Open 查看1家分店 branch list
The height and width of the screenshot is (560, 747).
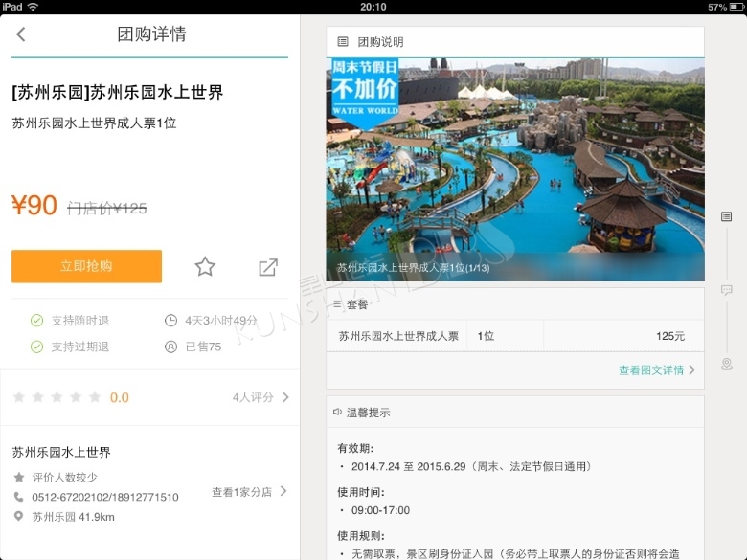[241, 492]
